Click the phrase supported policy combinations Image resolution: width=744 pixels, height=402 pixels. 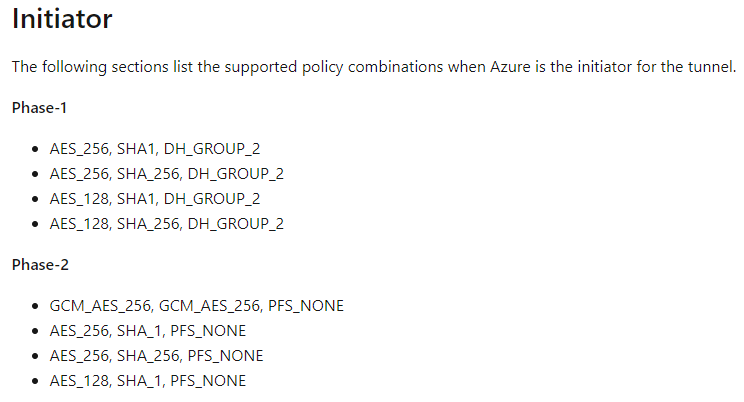click(334, 67)
